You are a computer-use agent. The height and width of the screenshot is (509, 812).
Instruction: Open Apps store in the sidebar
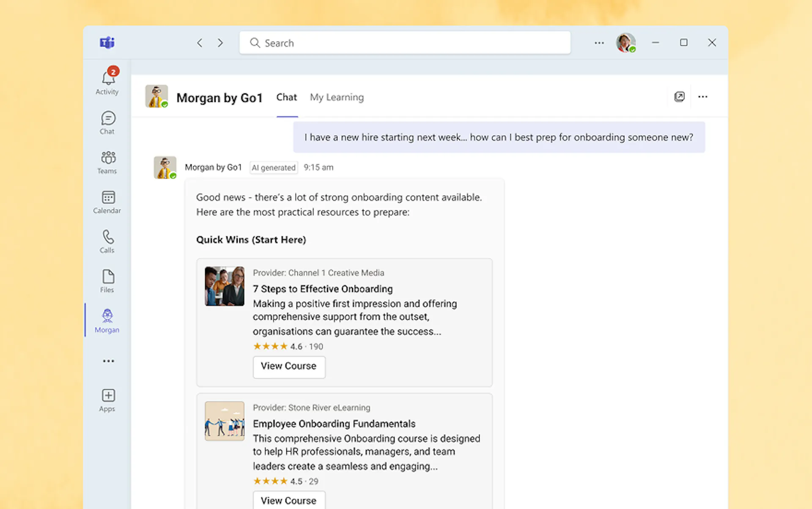108,400
